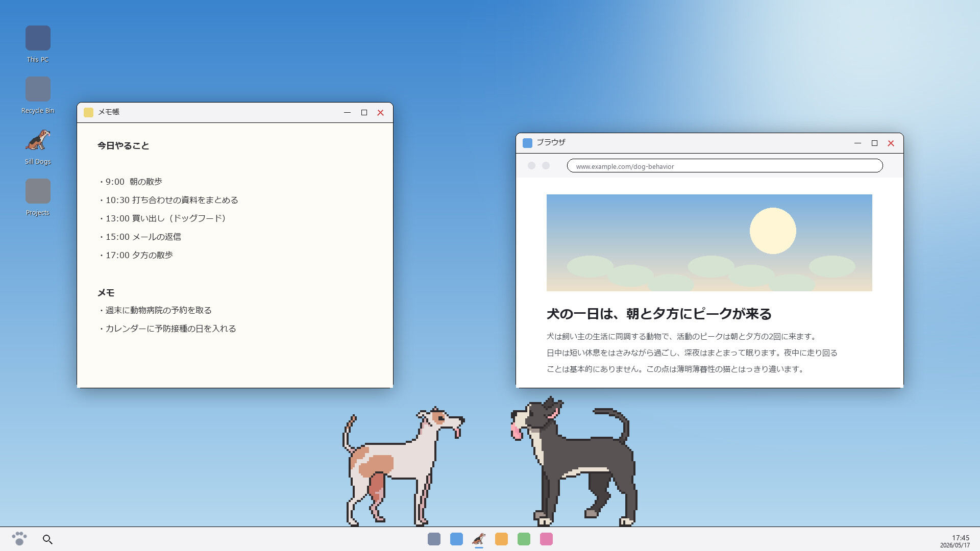Click the line 10:30 打ち合わせの資料をまとめる
The image size is (980, 551).
(168, 200)
